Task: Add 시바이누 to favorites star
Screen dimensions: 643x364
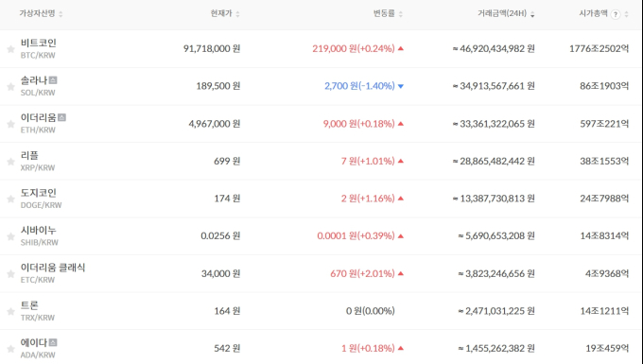Action: tap(10, 236)
